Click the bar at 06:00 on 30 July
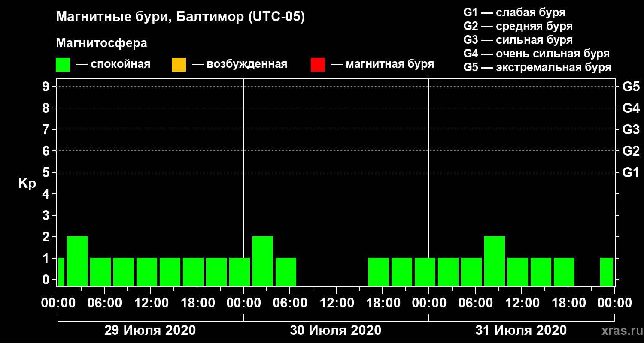This screenshot has width=644, height=343. coord(286,272)
